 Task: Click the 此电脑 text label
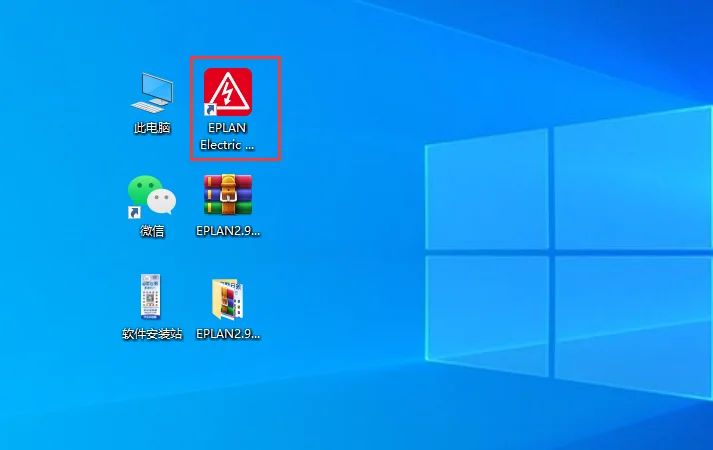tap(152, 128)
